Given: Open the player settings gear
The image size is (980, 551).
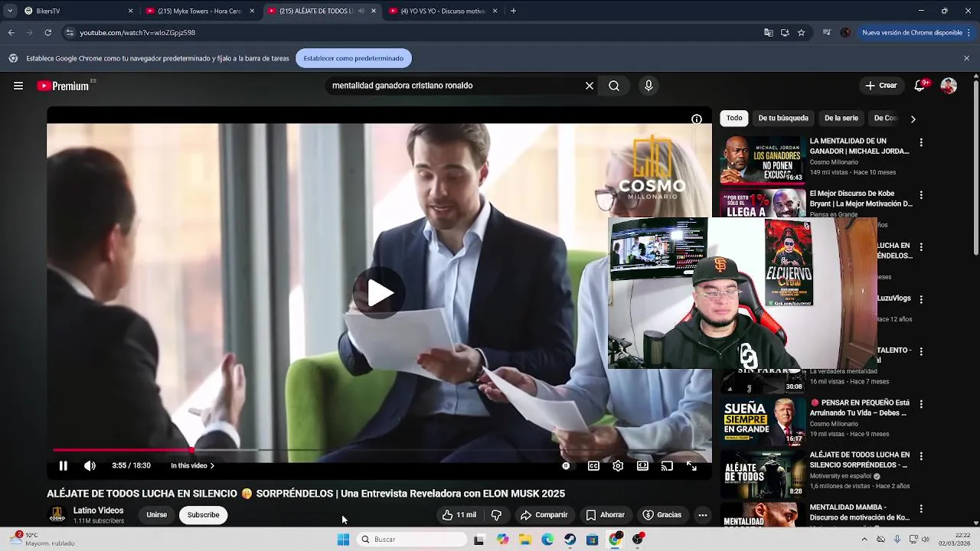Looking at the screenshot, I should (618, 465).
